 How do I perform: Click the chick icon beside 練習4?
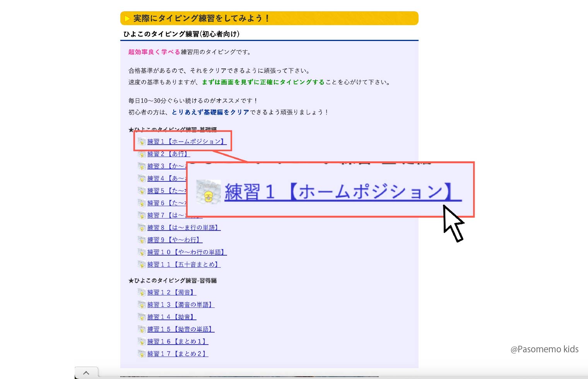click(x=142, y=179)
